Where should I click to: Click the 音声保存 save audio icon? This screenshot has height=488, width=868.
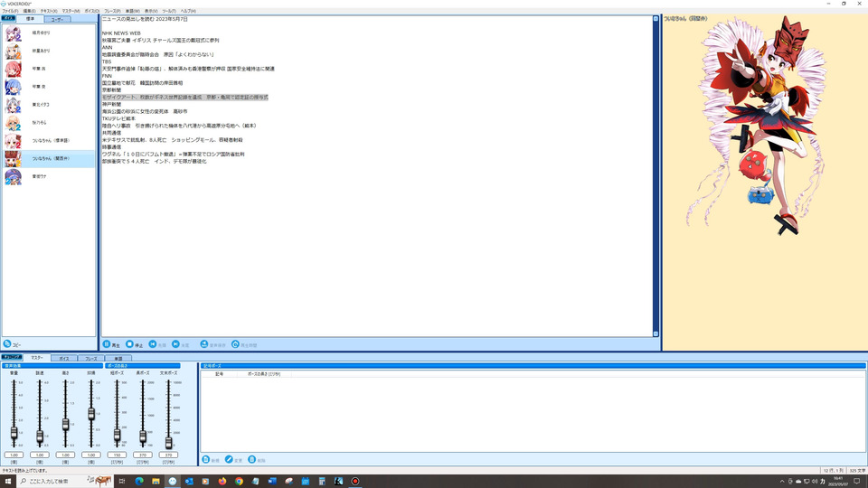click(203, 344)
